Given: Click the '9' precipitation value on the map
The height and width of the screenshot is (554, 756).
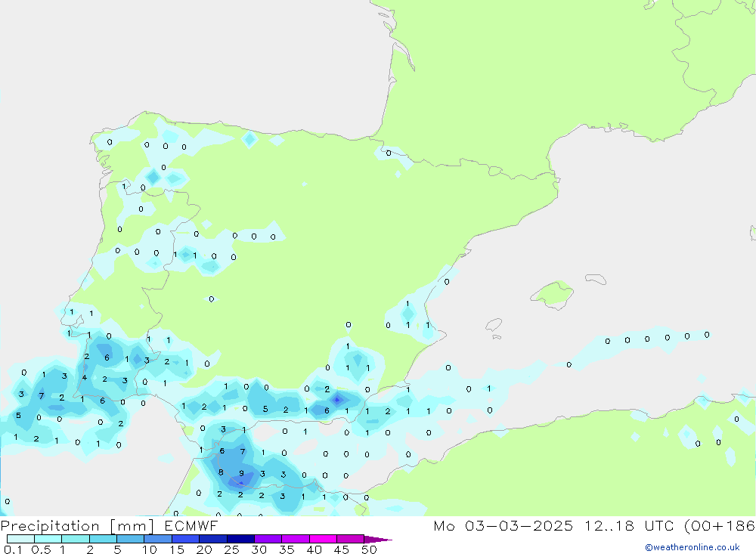Looking at the screenshot, I should tap(242, 473).
